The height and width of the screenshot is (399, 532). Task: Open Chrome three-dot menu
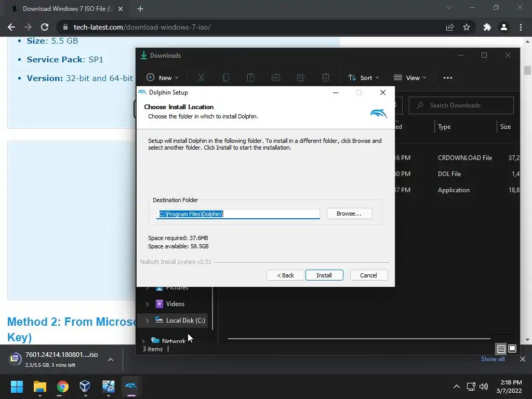tap(521, 27)
